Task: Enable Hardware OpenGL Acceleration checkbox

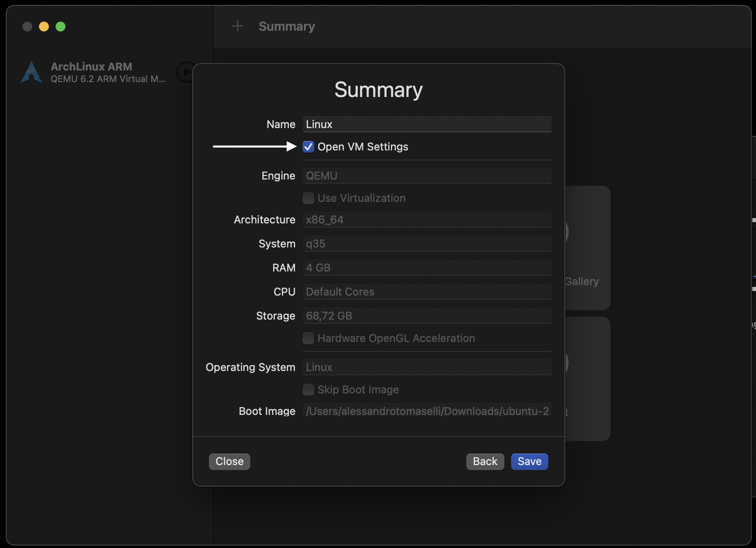Action: [308, 338]
